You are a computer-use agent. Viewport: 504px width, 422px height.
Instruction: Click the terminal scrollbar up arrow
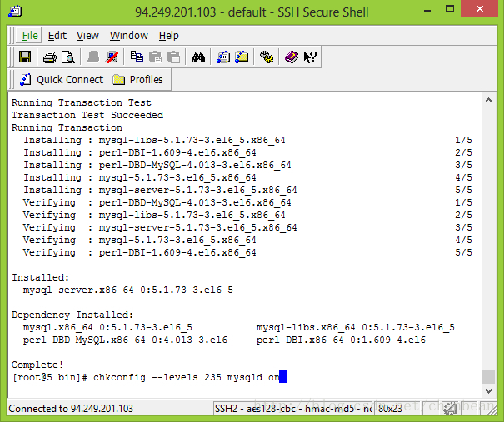point(488,101)
